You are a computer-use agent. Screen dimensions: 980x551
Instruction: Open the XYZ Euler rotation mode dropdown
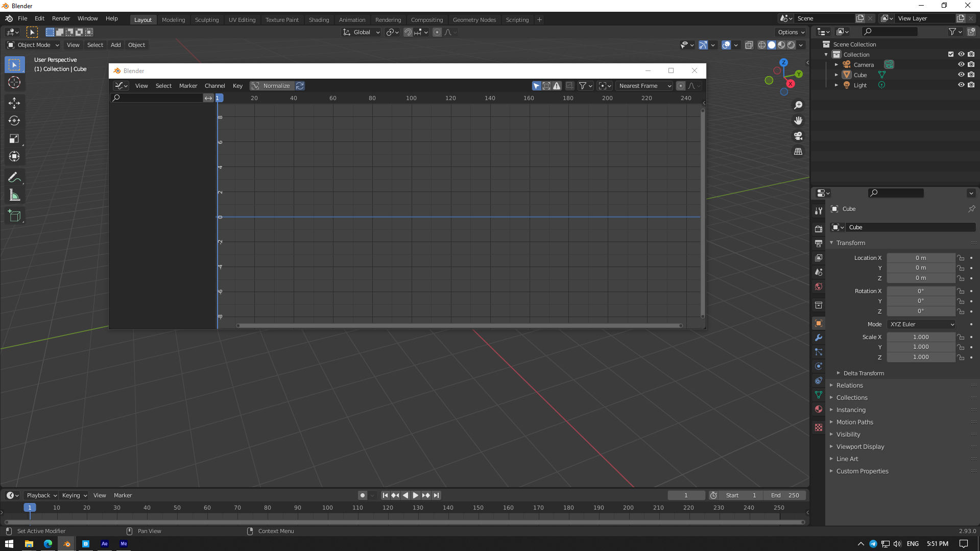[922, 324]
